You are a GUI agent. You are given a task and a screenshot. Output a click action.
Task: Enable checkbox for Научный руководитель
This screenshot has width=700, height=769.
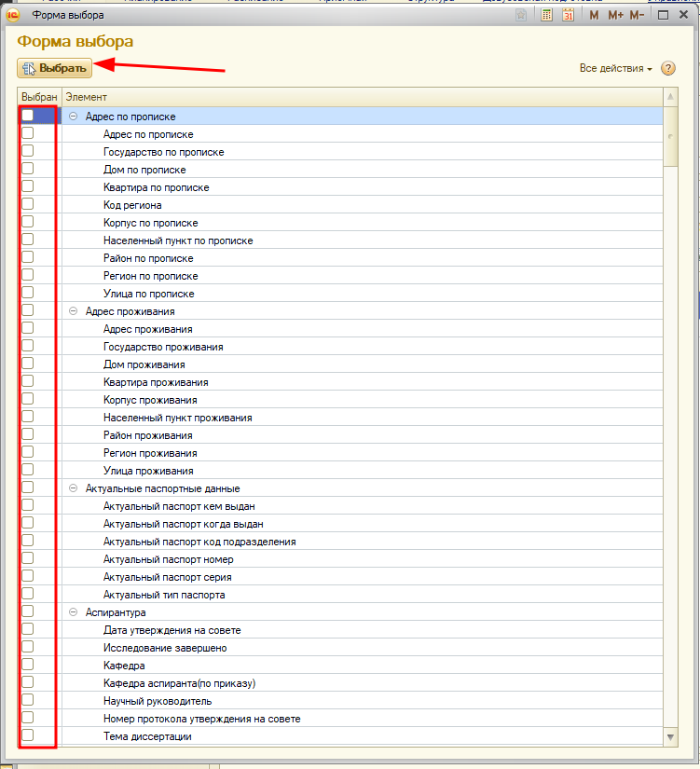click(28, 700)
